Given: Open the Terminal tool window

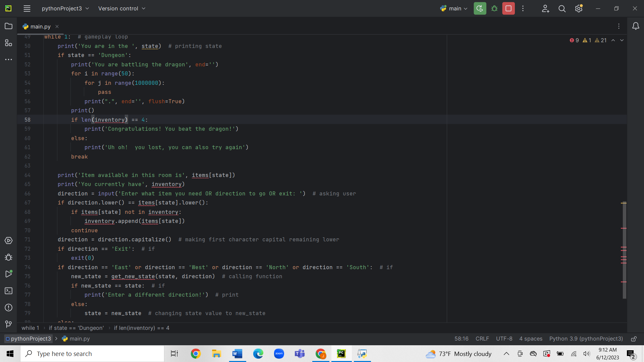Looking at the screenshot, I should click(9, 291).
